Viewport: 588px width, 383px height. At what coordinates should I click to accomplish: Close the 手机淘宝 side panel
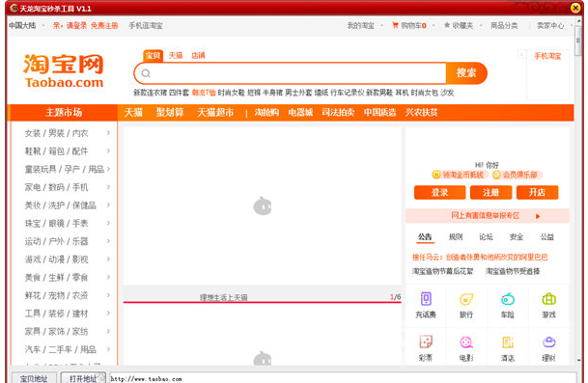click(x=521, y=55)
